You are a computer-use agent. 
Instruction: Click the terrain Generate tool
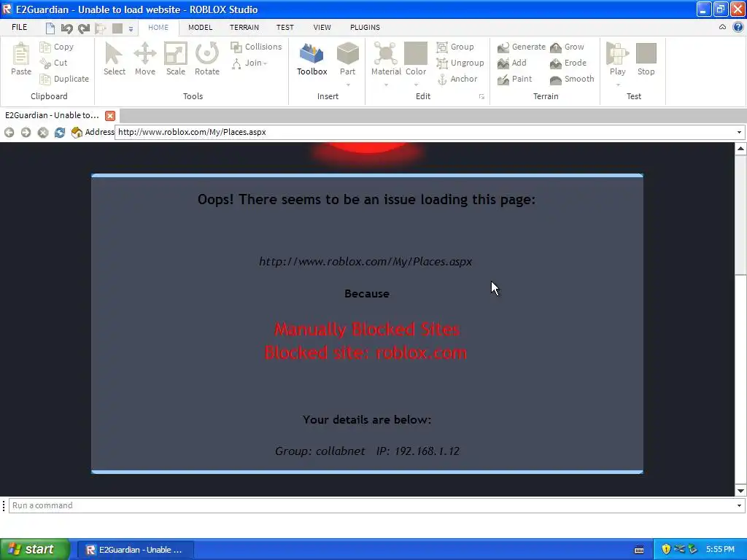click(521, 47)
